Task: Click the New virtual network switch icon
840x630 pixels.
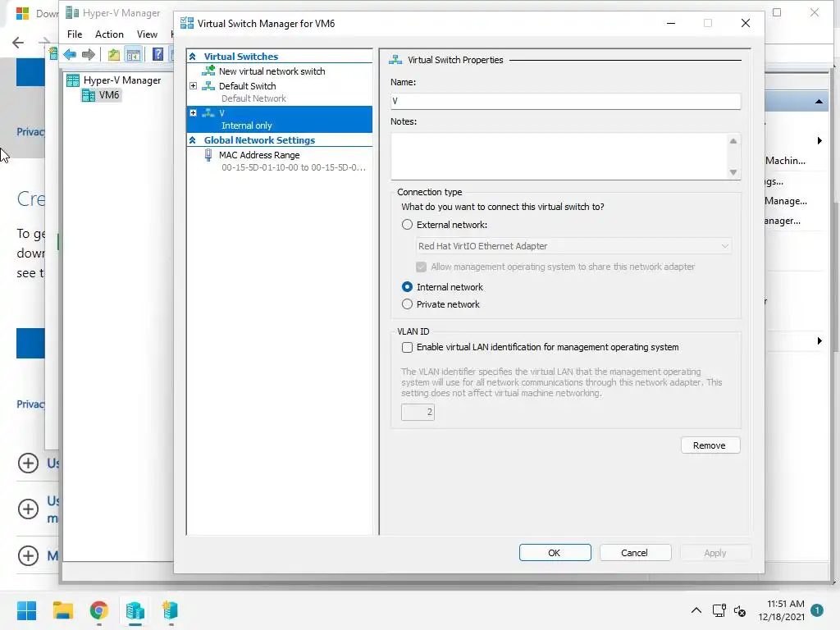Action: coord(208,71)
